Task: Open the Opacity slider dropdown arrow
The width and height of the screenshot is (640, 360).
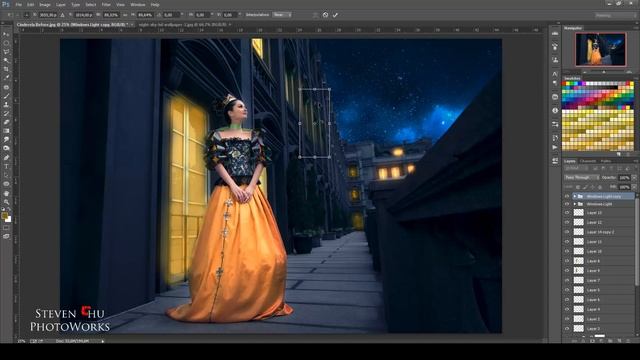Action: pos(634,178)
